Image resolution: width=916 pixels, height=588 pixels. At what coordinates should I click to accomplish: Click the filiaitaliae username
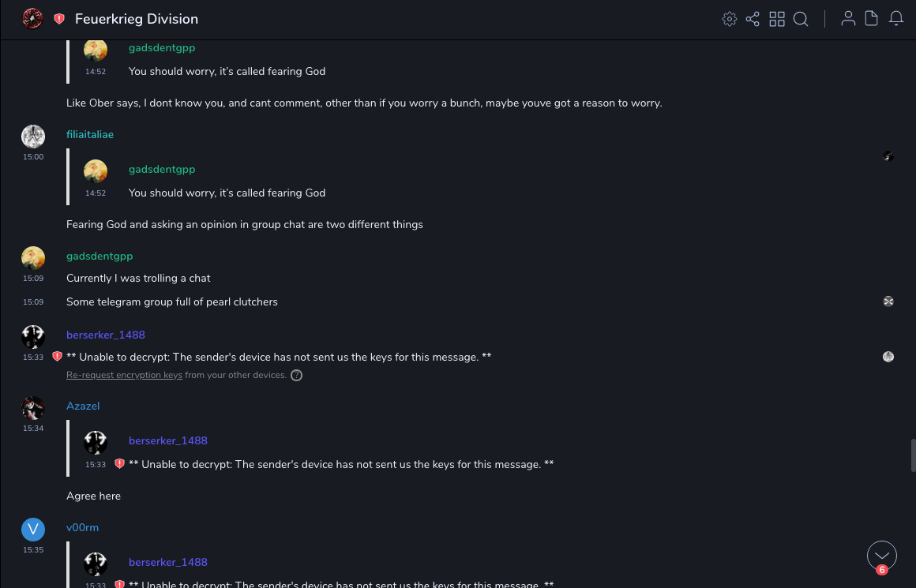(90, 135)
